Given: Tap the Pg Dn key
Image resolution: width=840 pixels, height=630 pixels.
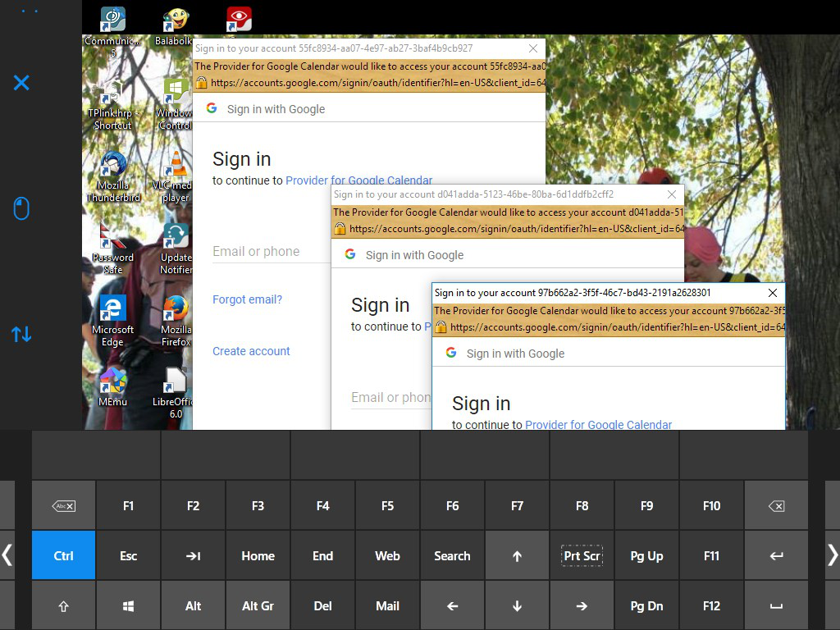Looking at the screenshot, I should point(646,606).
